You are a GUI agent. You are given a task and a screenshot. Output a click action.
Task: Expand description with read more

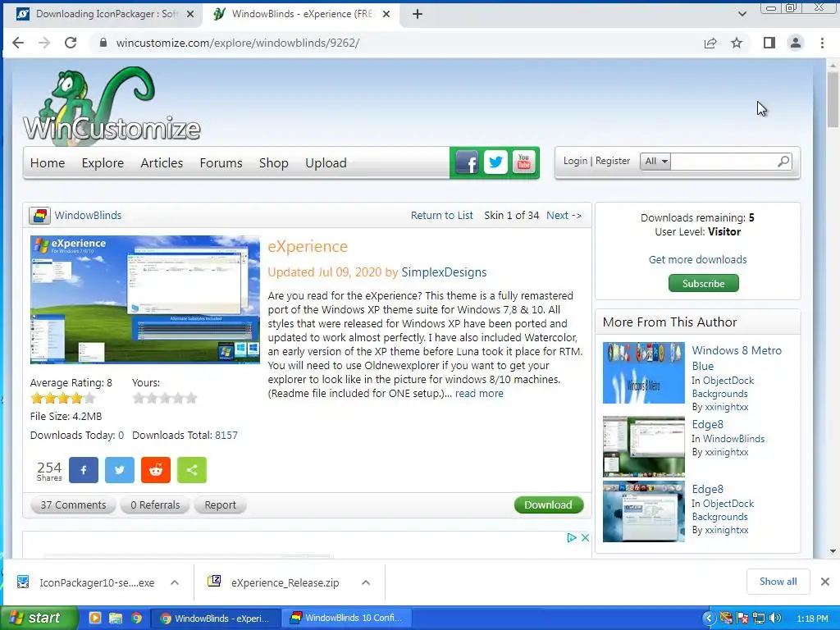click(x=479, y=393)
